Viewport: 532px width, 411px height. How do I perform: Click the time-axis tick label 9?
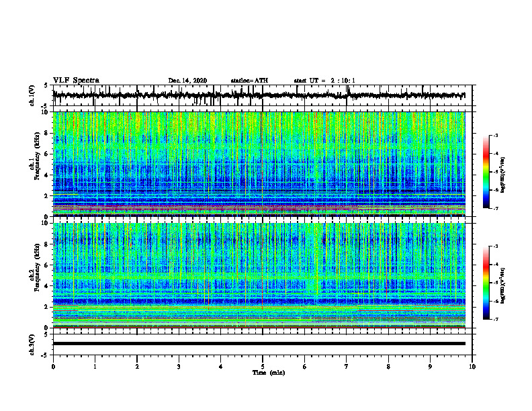(430, 367)
